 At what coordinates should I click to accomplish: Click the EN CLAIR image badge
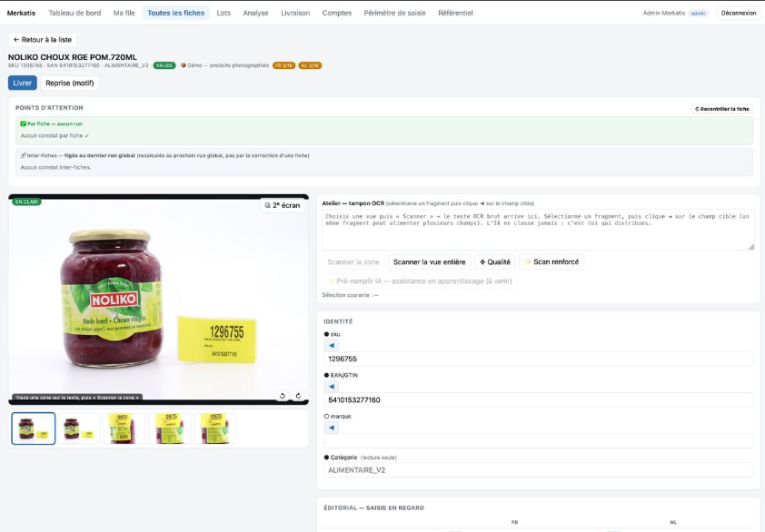pos(26,202)
